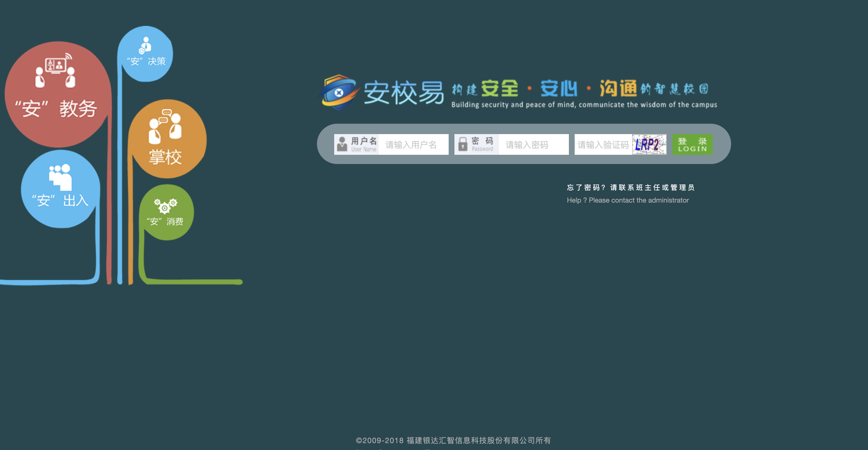Click the chat people icon in 掌校 bubble
The width and height of the screenshot is (868, 450).
coord(165,126)
